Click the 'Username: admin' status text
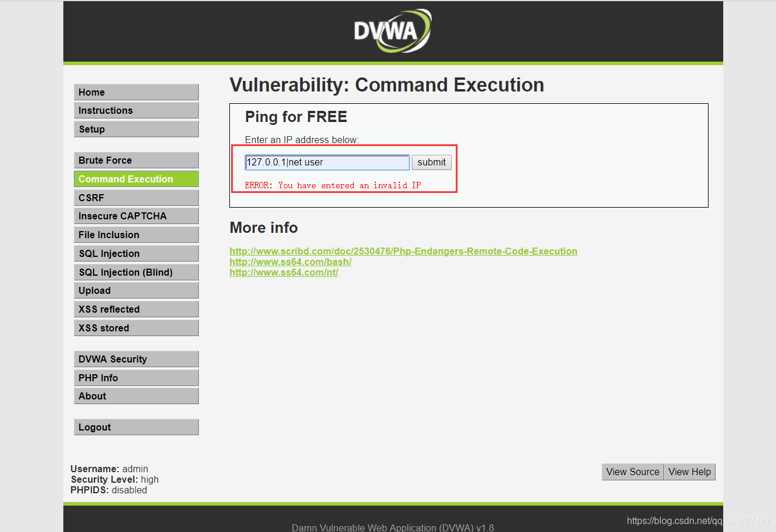Image resolution: width=776 pixels, height=532 pixels. point(109,469)
